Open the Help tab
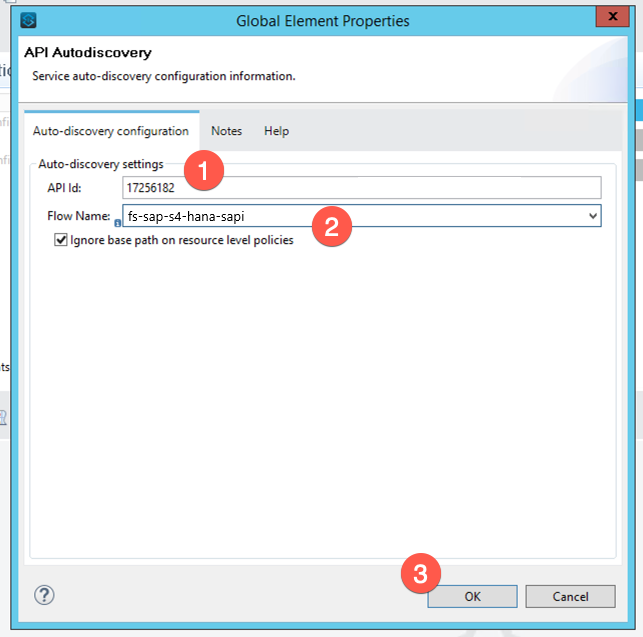 tap(276, 131)
